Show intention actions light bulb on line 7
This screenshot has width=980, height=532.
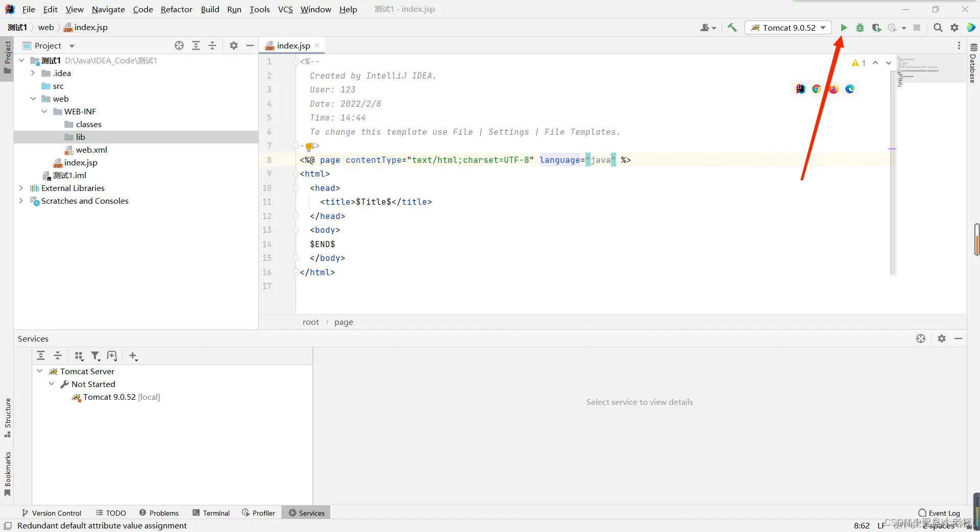point(309,147)
